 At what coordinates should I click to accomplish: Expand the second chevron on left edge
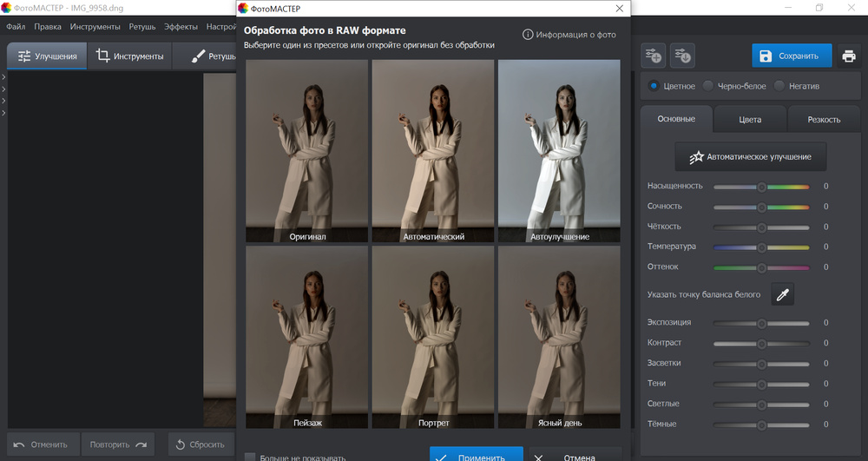pyautogui.click(x=3, y=89)
